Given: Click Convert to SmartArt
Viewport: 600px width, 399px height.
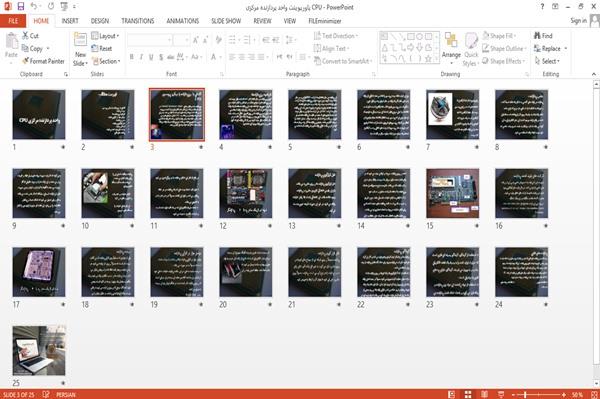Looking at the screenshot, I should (342, 61).
